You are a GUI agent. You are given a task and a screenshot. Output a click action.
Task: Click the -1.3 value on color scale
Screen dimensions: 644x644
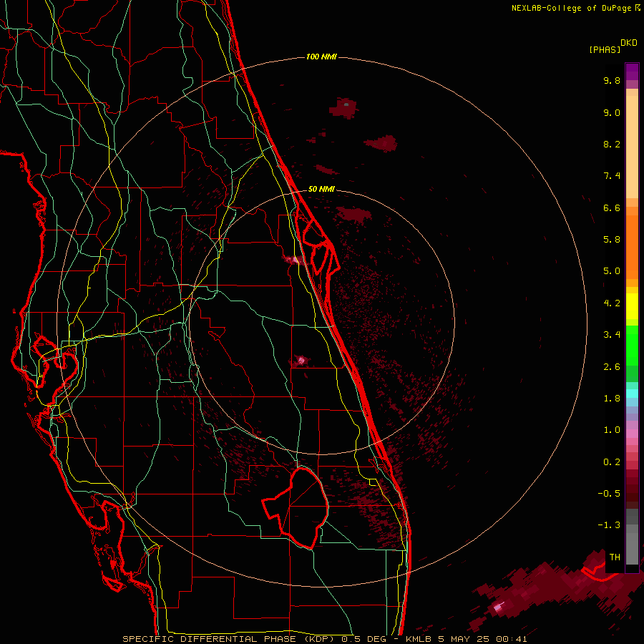609,525
